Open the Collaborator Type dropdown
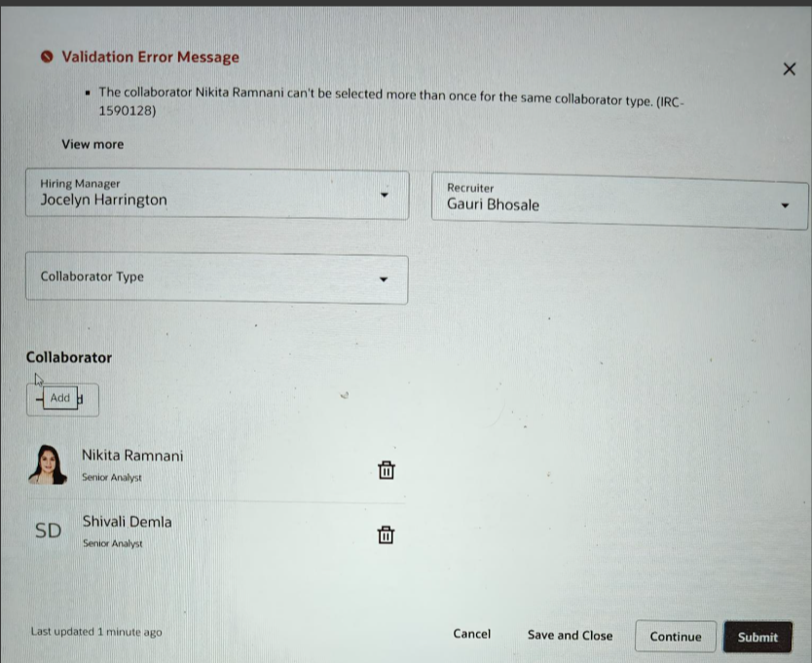This screenshot has width=812, height=663. [x=384, y=278]
